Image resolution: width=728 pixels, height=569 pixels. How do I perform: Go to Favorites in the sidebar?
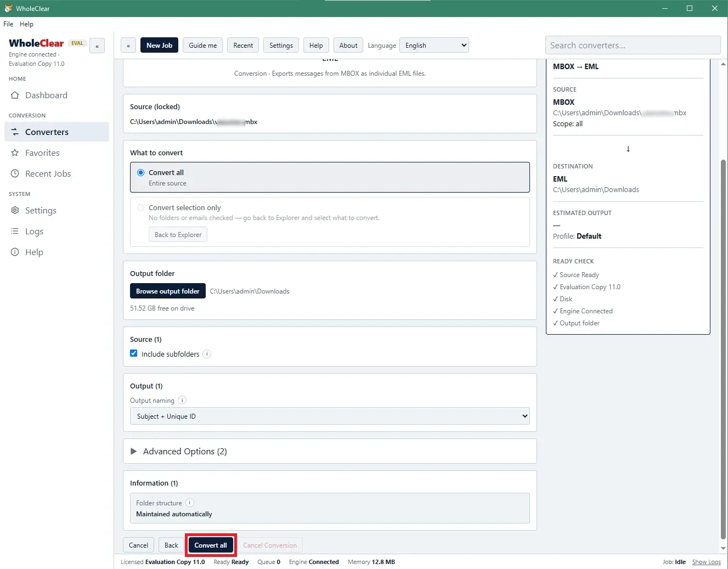pyautogui.click(x=57, y=153)
